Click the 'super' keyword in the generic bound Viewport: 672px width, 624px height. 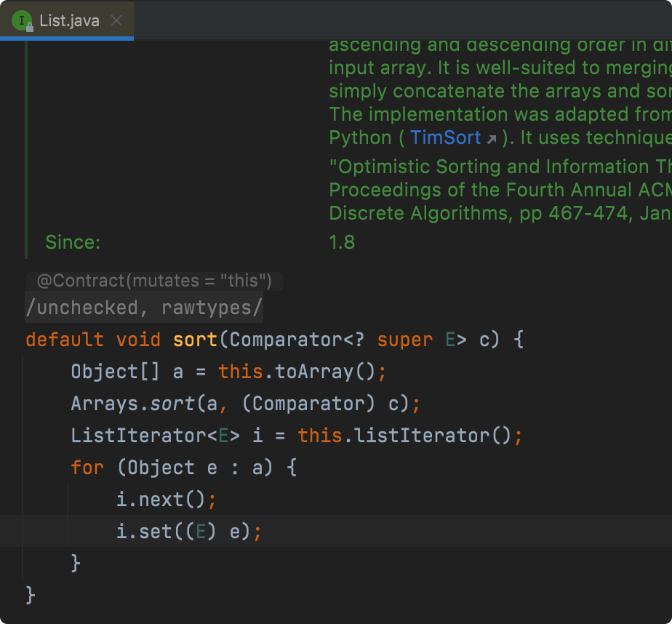[405, 340]
